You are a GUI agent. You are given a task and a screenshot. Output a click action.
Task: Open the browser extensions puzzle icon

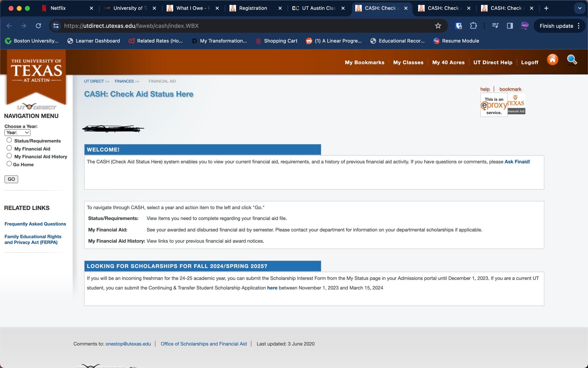pyautogui.click(x=473, y=26)
